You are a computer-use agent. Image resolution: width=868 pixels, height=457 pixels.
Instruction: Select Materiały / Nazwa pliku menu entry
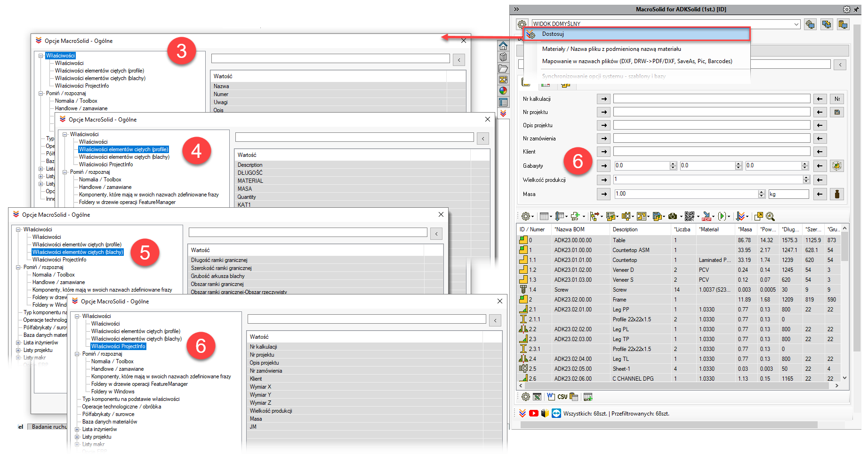(x=611, y=49)
